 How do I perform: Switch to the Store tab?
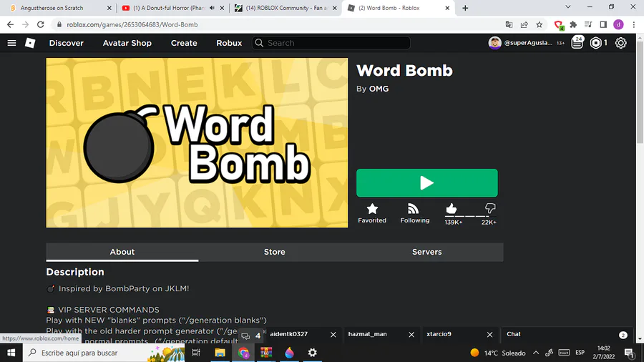click(274, 252)
